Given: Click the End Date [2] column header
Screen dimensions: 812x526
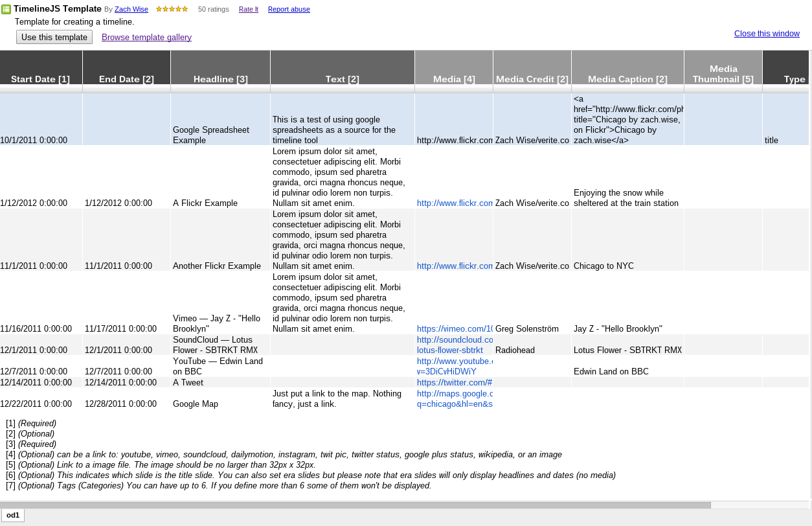Looking at the screenshot, I should click(x=126, y=67).
